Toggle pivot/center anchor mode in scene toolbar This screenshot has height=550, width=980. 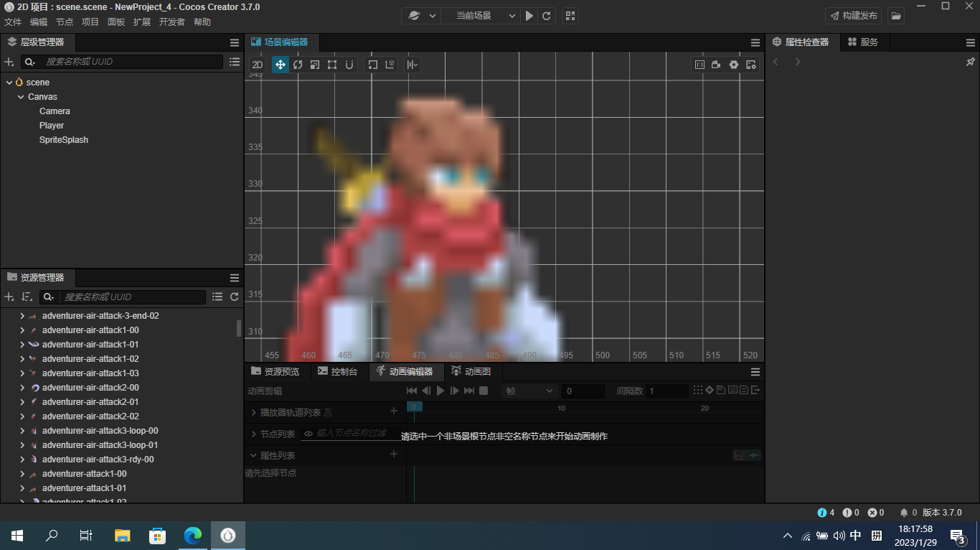click(373, 65)
